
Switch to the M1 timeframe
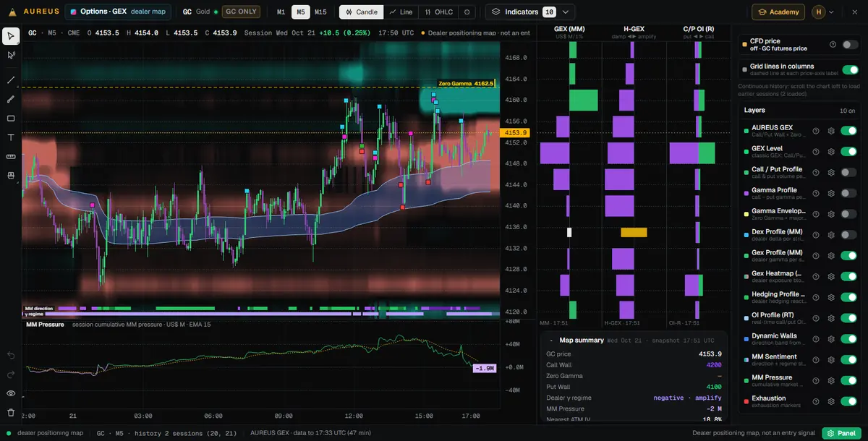click(281, 12)
